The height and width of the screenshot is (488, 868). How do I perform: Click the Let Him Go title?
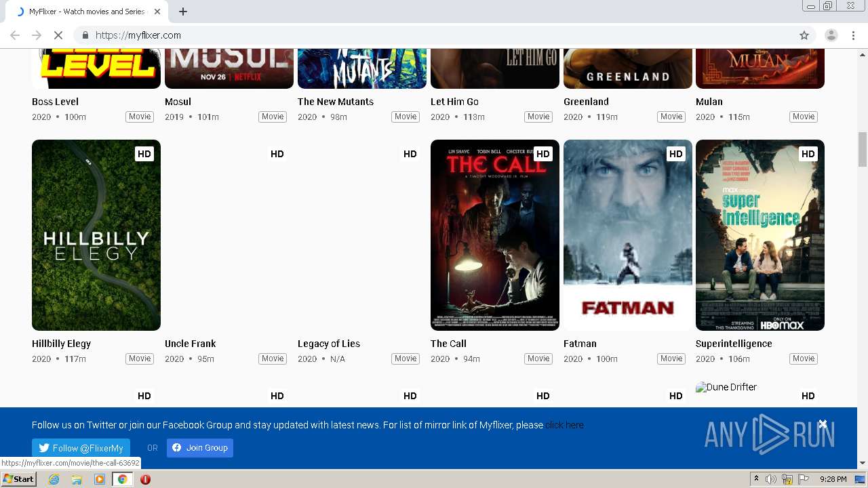click(454, 102)
